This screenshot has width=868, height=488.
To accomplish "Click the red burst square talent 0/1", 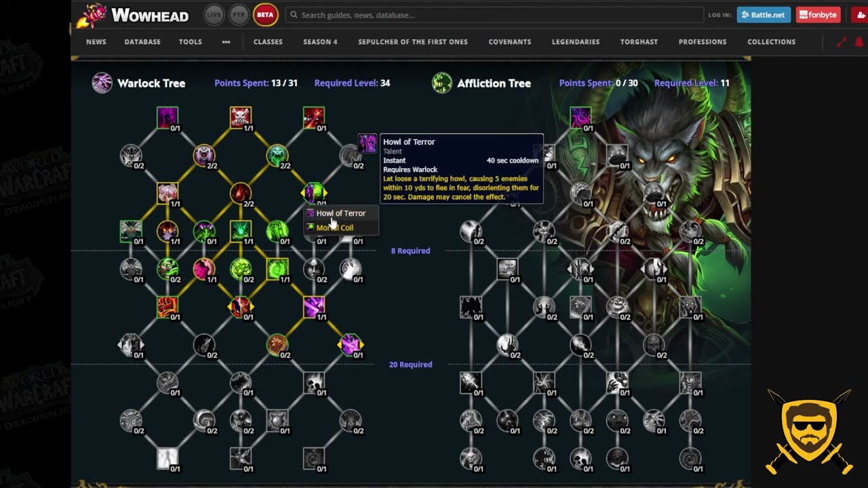I will point(313,117).
